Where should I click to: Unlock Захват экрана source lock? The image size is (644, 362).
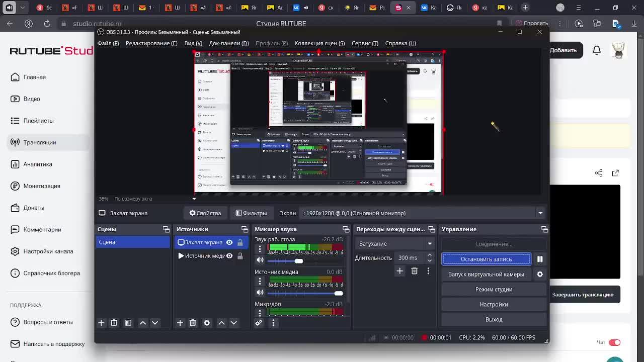tap(240, 242)
